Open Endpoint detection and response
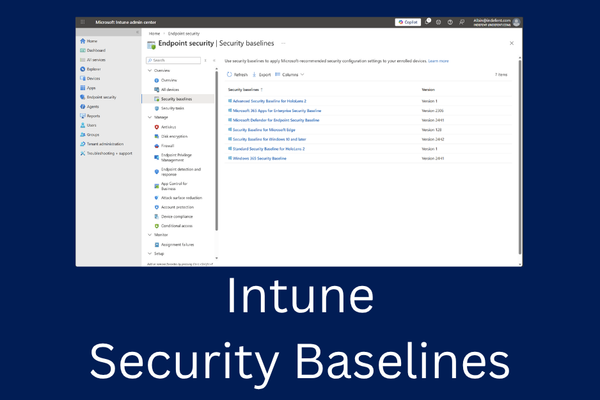 [178, 171]
